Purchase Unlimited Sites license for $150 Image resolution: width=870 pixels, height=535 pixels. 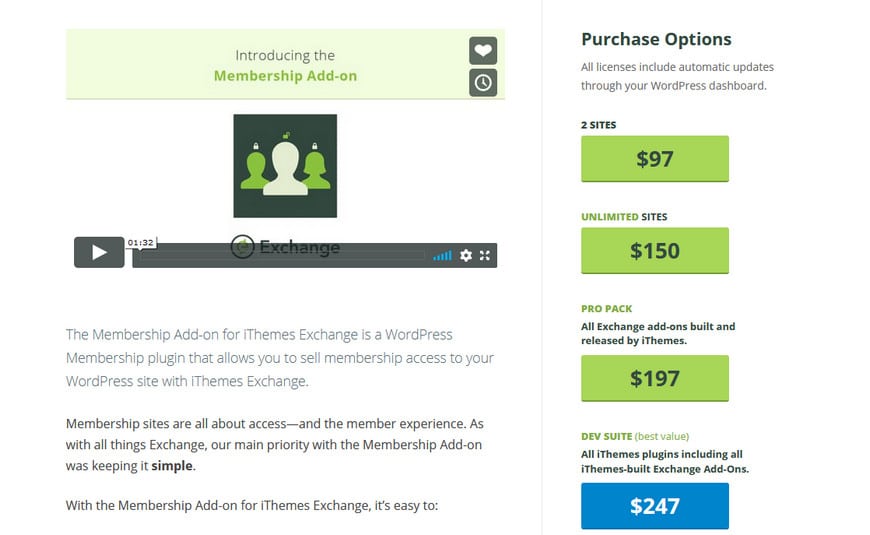coord(655,250)
